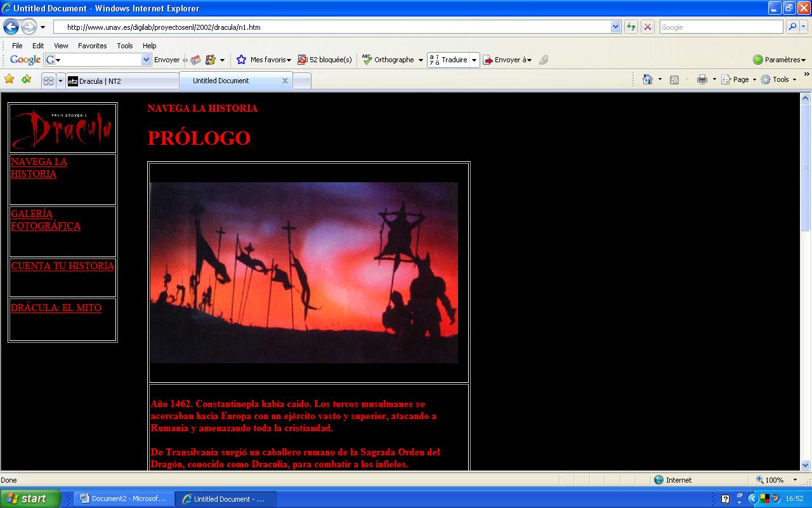Click the Traduire translate button

pyautogui.click(x=449, y=60)
